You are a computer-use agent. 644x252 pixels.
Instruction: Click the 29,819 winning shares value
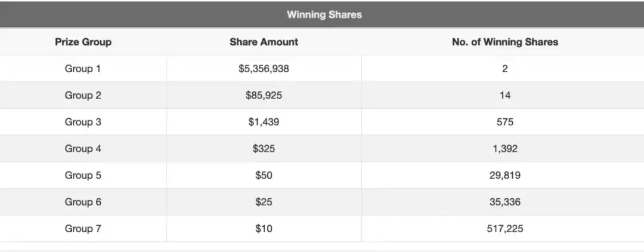[504, 176]
